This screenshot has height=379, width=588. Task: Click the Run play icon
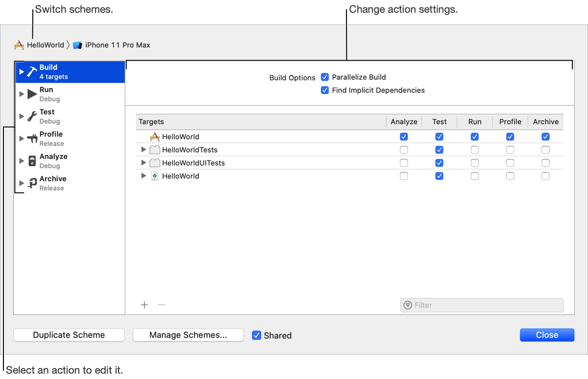32,94
